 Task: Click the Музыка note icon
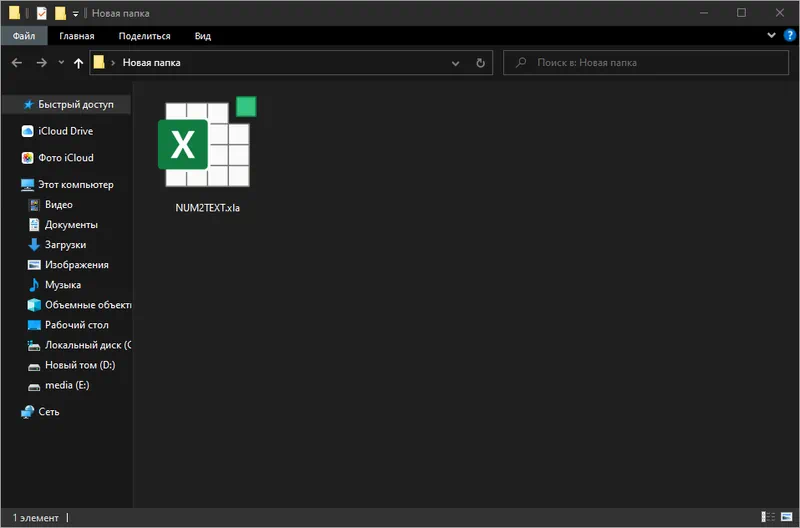(34, 285)
